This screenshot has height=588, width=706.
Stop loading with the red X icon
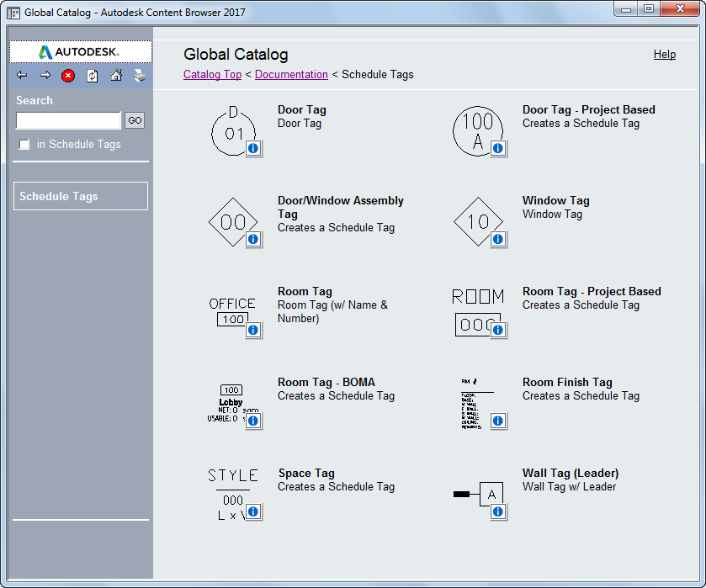coord(68,76)
